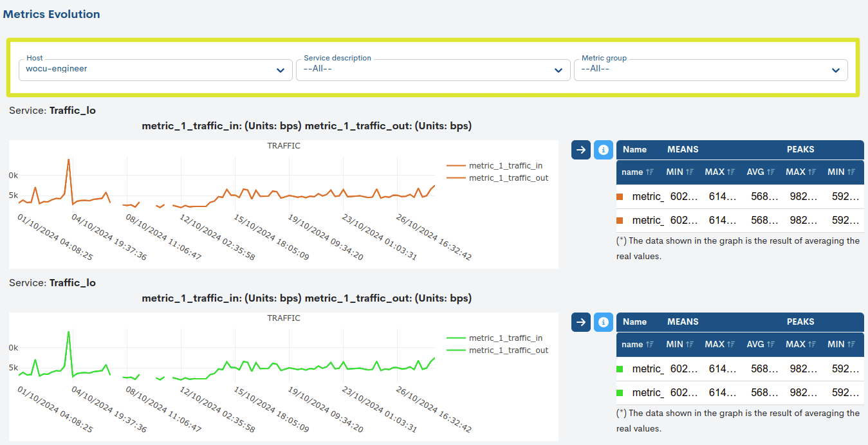Click the orange swatch in the orange table's second row

[620, 220]
